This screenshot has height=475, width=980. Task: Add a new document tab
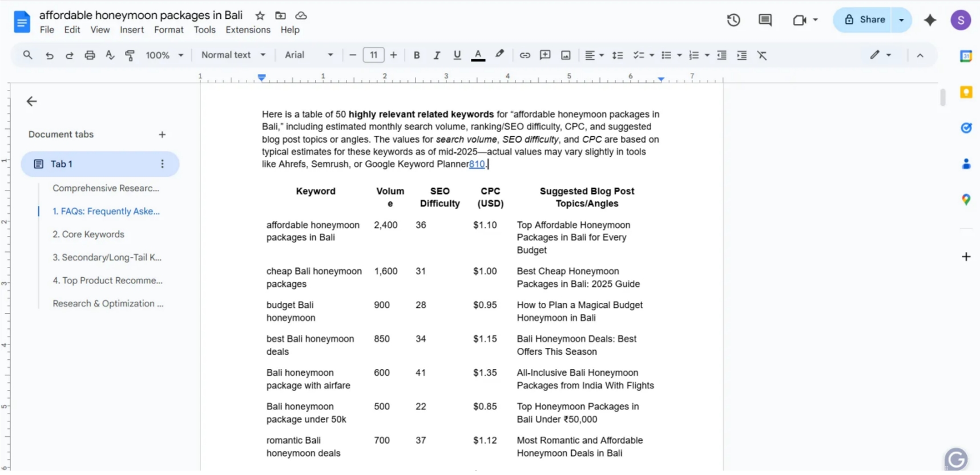tap(162, 135)
